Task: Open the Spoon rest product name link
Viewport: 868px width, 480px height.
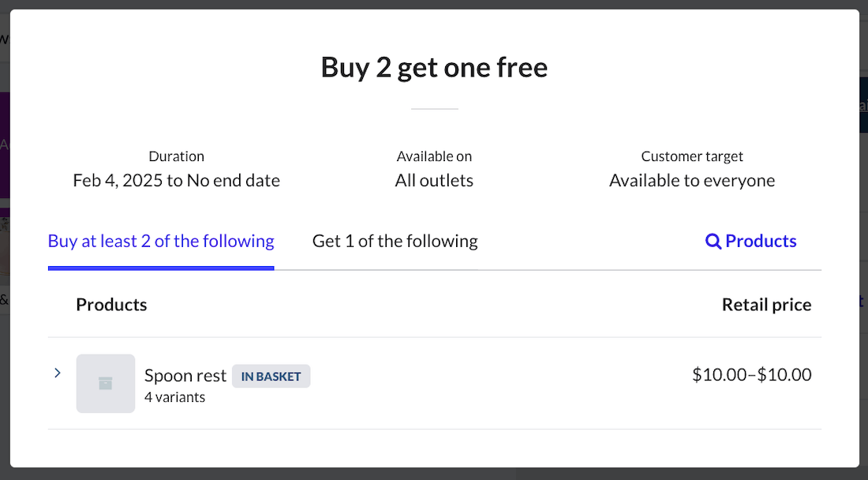Action: pyautogui.click(x=185, y=375)
